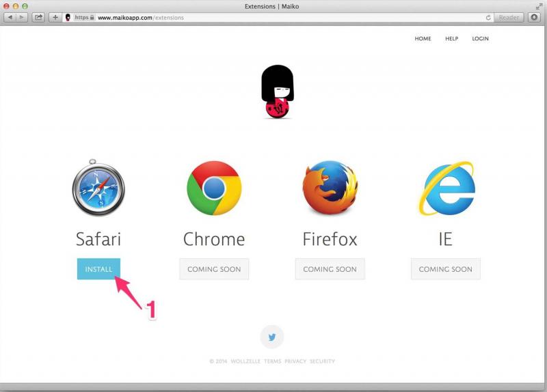Click the URL address field
Viewport: 547px width, 392px height.
tap(278, 17)
